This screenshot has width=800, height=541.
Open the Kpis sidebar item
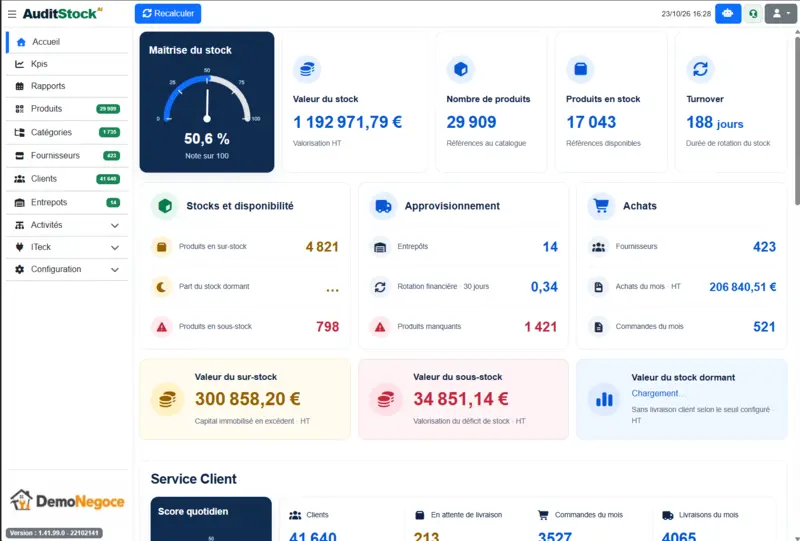(x=67, y=64)
